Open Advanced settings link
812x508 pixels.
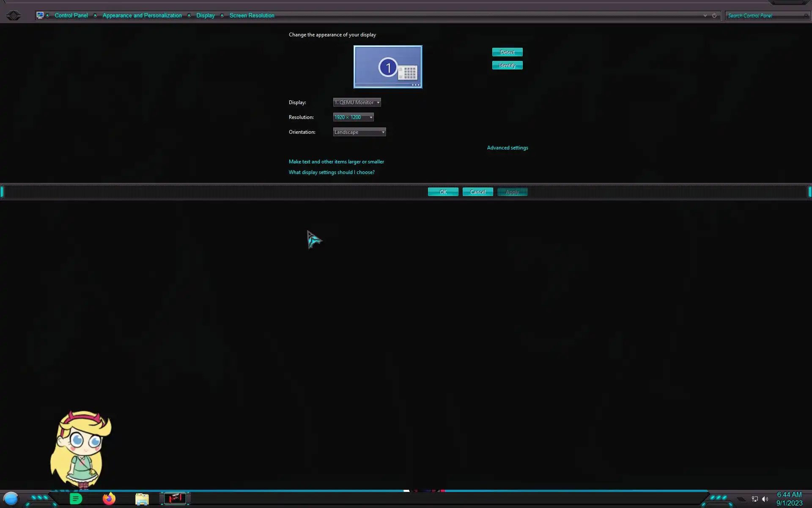click(x=507, y=148)
